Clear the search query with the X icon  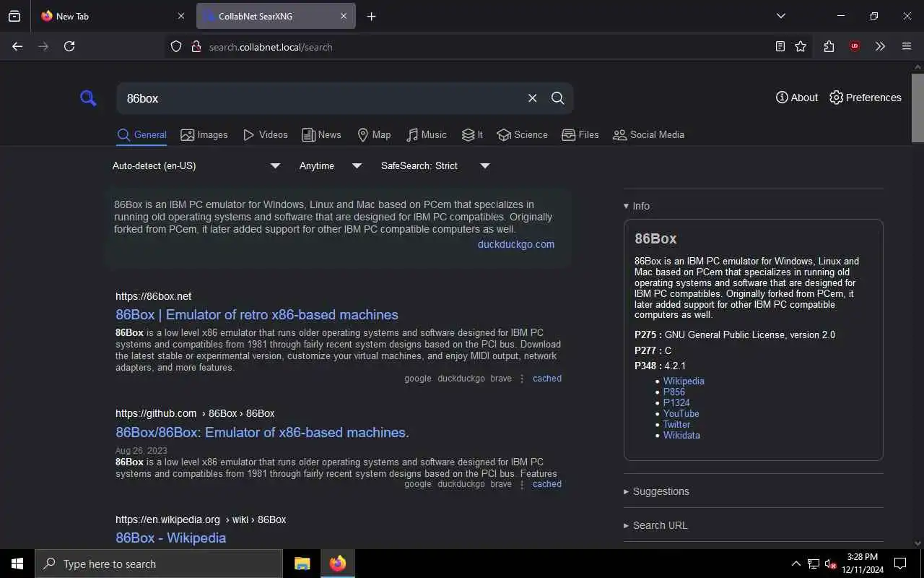(533, 98)
